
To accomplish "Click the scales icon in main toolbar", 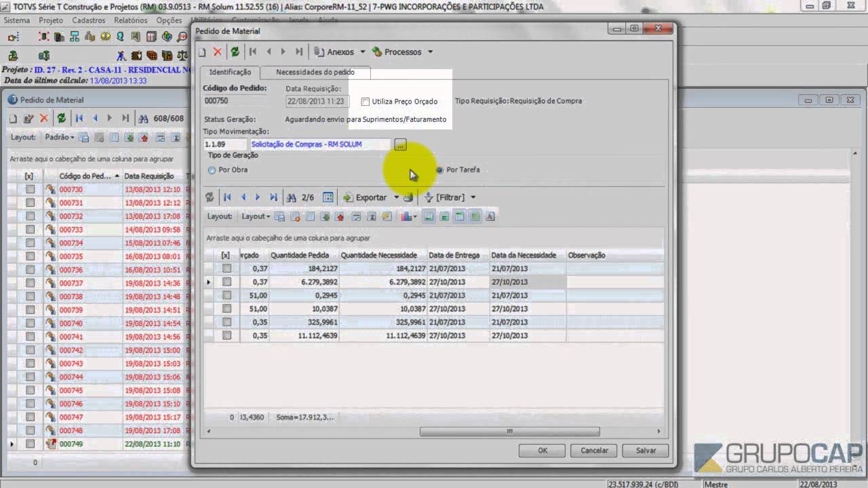I will coord(182,56).
